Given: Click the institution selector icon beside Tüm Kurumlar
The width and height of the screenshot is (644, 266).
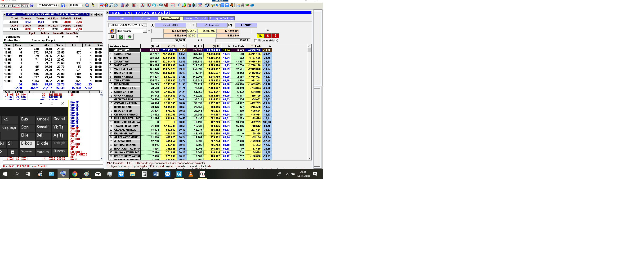Looking at the screenshot, I should coord(112,31).
